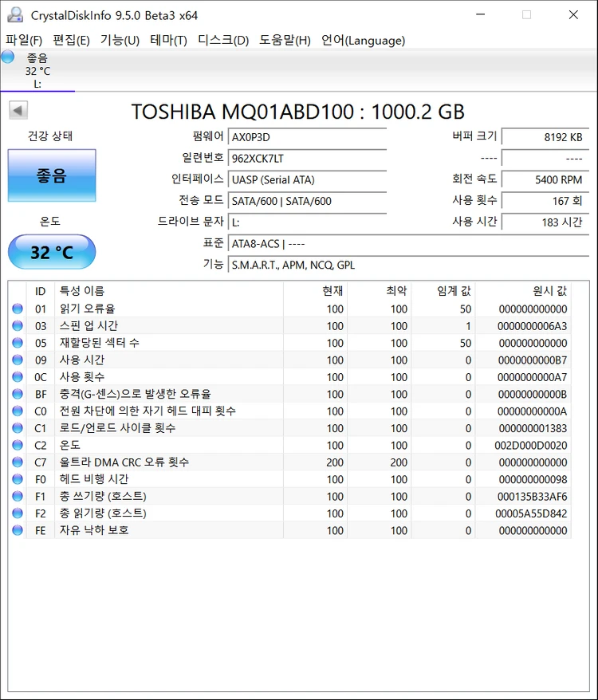
Task: Click threshold value 1 in row 03
Action: pos(468,326)
